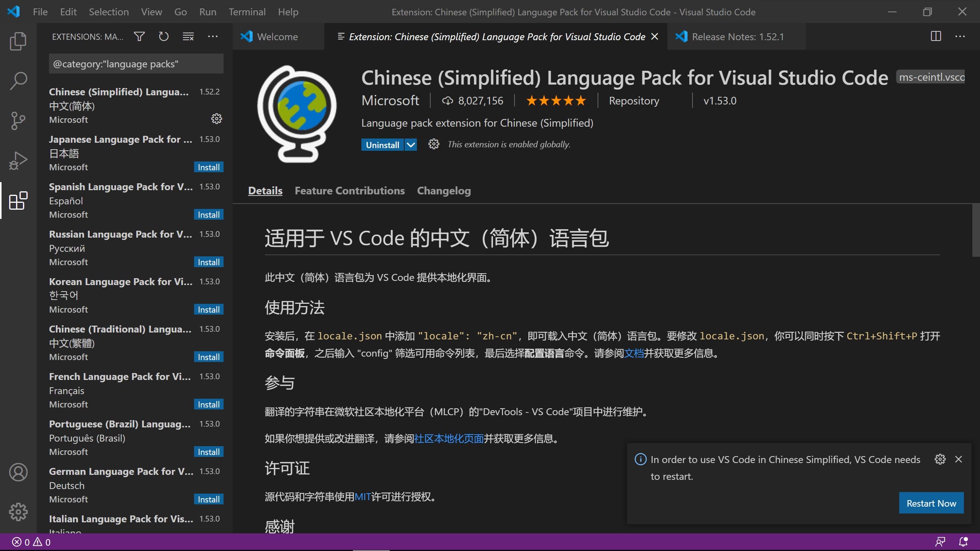Open the 社区本地化页面 link
Image resolution: width=980 pixels, height=551 pixels.
449,439
